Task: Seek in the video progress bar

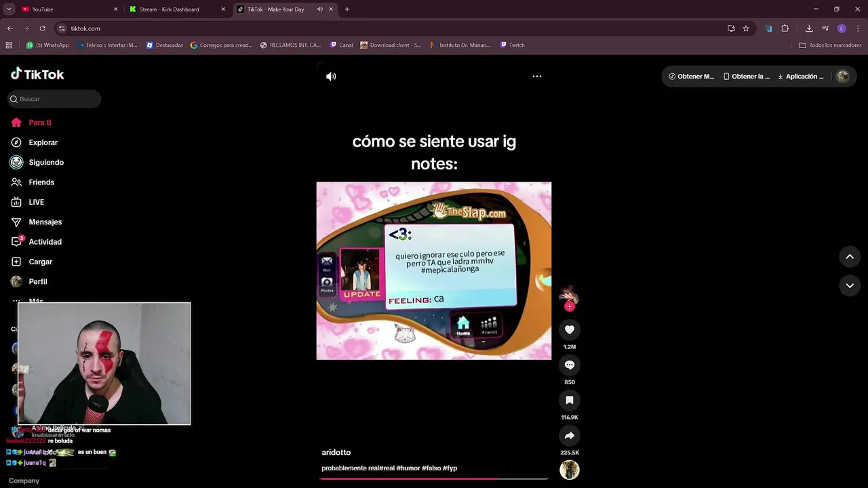Action: [x=434, y=479]
